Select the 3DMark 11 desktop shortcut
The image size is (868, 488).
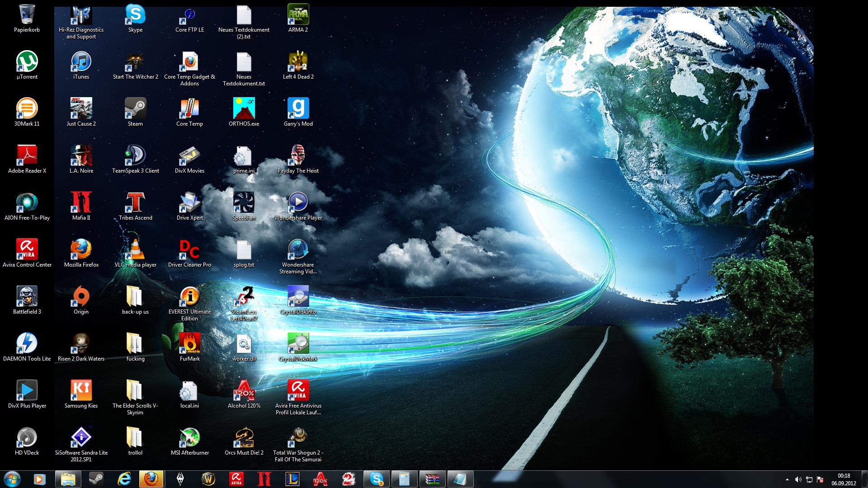(x=27, y=112)
